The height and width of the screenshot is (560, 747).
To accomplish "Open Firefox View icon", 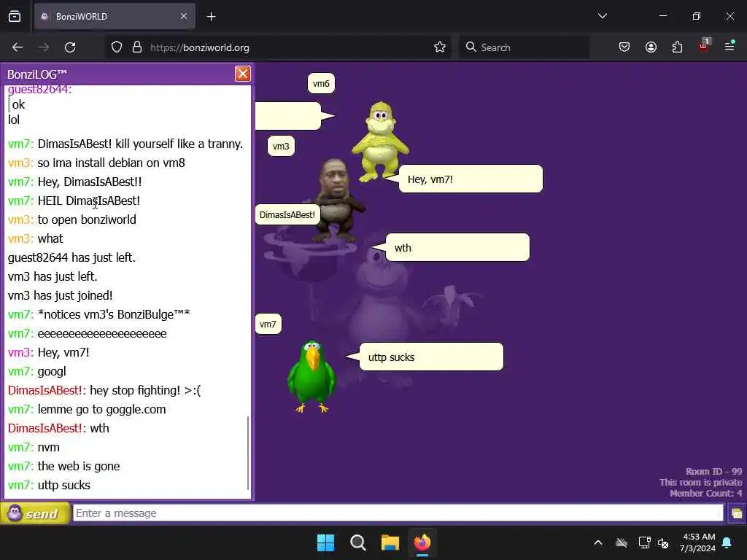I will point(15,17).
